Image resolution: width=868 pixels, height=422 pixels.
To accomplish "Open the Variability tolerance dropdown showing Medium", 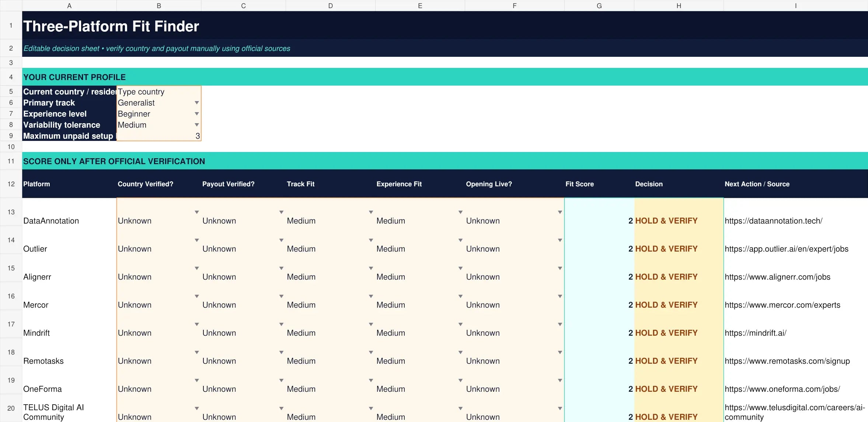I will [197, 125].
